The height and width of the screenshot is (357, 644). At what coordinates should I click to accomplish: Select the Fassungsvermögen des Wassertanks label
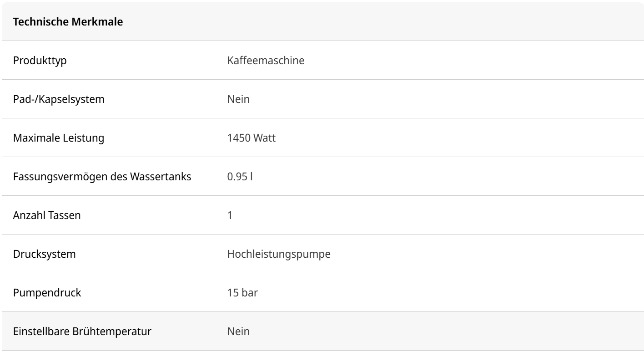click(102, 176)
